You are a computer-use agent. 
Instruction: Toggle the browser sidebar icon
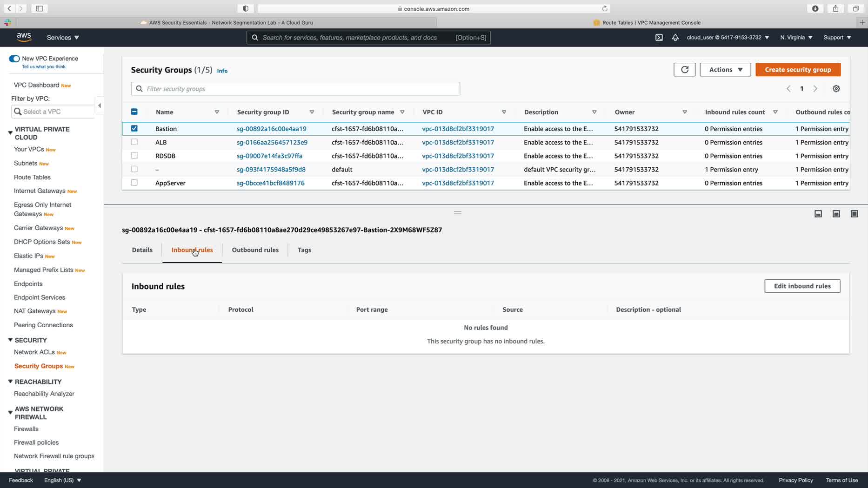pos(40,8)
